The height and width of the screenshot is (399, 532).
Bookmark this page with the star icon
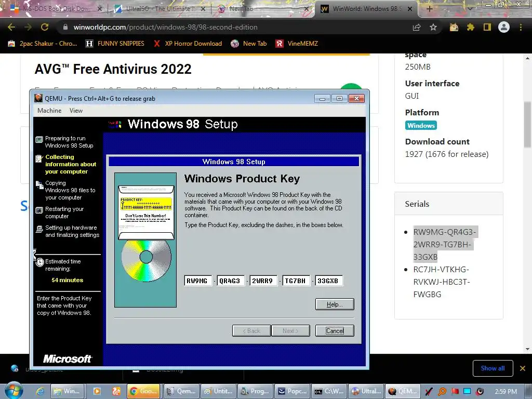[433, 27]
